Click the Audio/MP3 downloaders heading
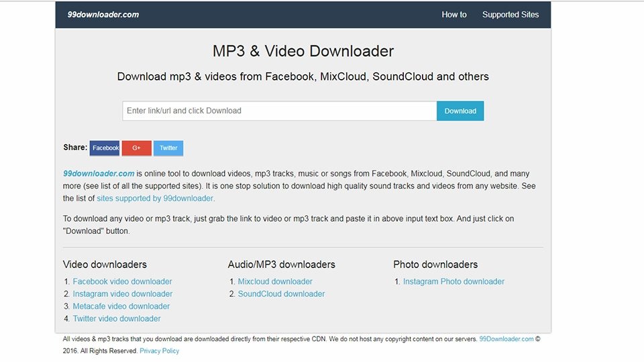 click(281, 264)
